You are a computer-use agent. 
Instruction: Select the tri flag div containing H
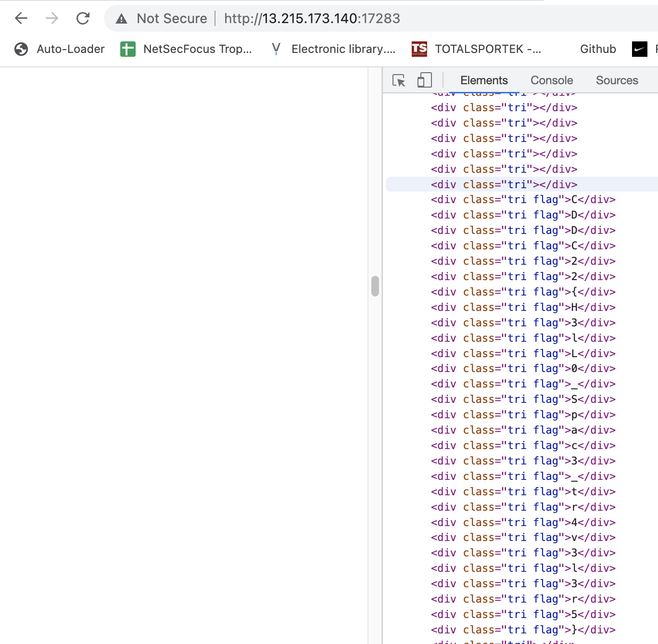coord(523,307)
